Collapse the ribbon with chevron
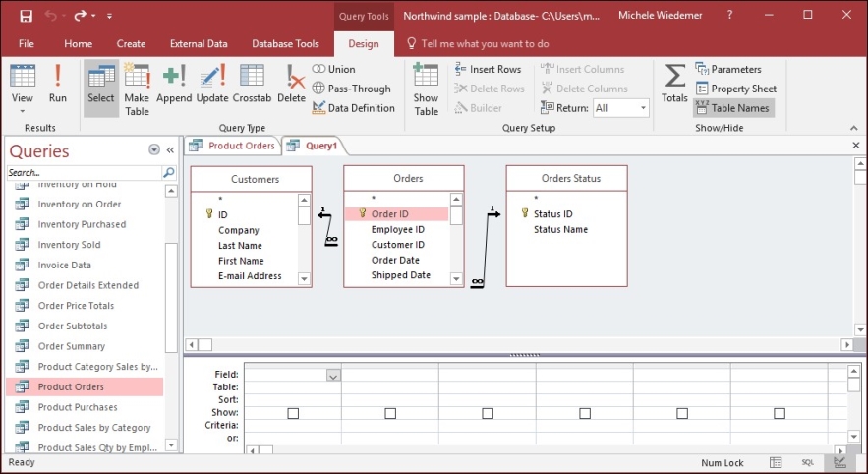Screen dimensions: 868x474 coord(854,128)
